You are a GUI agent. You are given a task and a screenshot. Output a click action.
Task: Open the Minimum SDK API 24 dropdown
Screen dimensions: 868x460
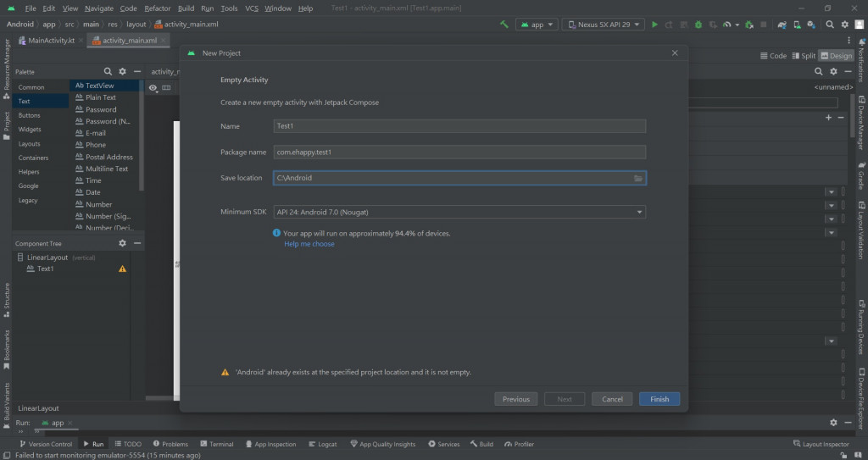[459, 212]
